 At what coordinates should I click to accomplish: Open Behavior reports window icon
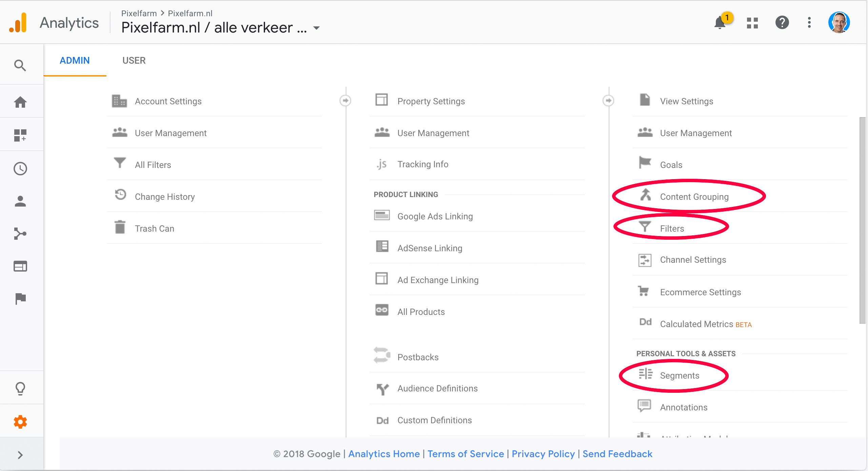[x=20, y=266]
